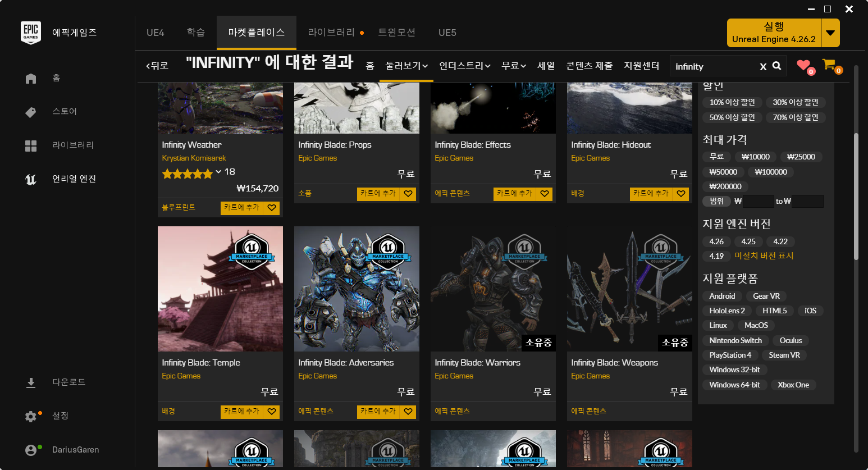Viewport: 868px width, 470px height.
Task: Switch to the 라이브러리 tab
Action: click(331, 33)
